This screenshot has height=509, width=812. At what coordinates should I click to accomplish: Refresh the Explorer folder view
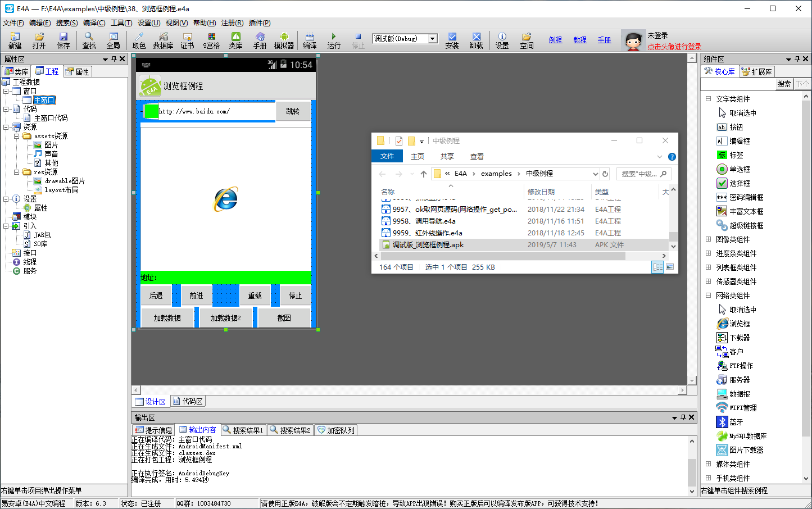[605, 174]
